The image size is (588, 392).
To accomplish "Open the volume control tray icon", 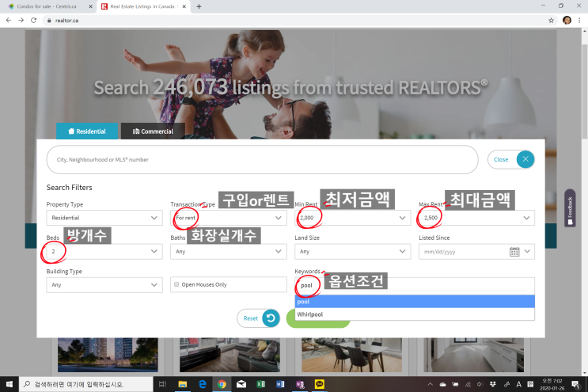I will [x=480, y=384].
